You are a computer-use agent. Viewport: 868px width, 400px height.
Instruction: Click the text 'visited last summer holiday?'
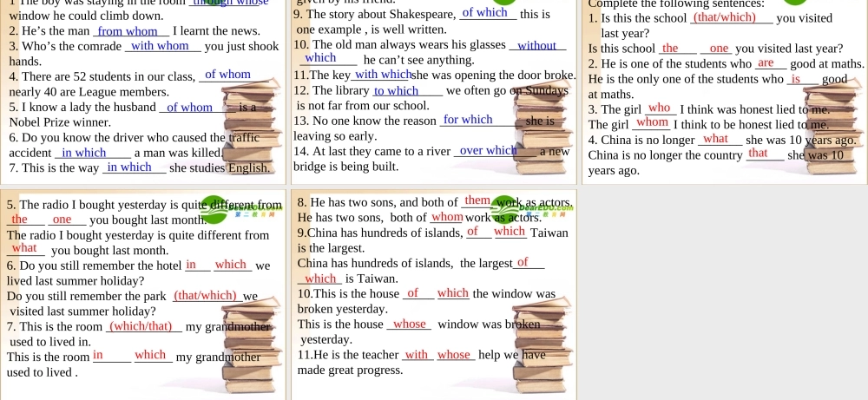click(x=82, y=311)
